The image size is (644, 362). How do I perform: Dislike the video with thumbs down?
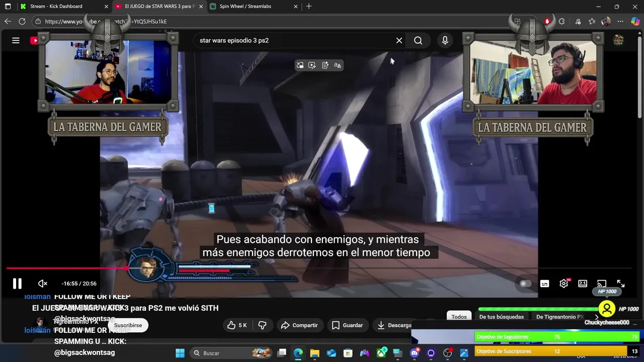pos(262,325)
